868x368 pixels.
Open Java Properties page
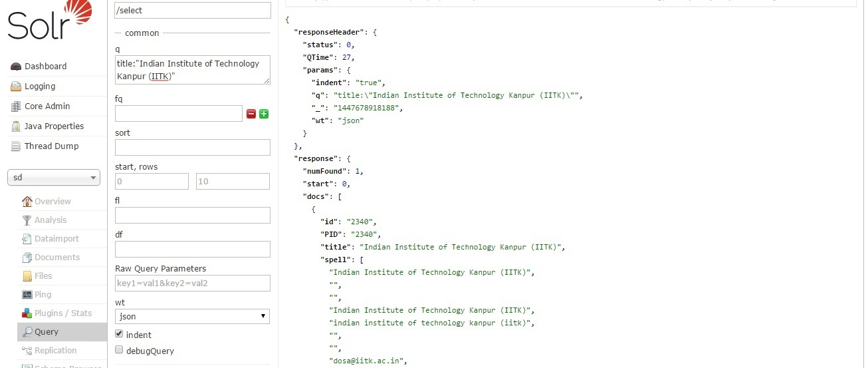[x=54, y=126]
